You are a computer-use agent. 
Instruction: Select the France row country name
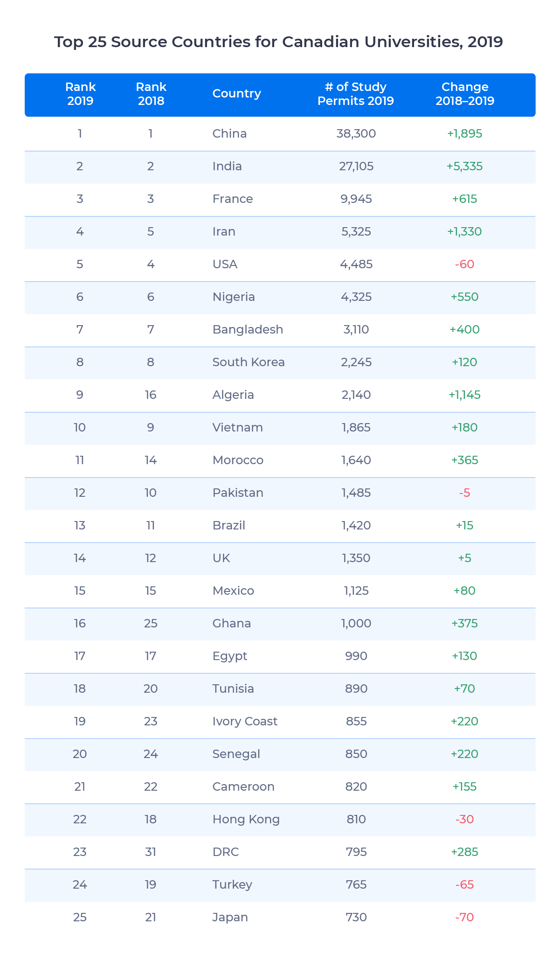[232, 199]
